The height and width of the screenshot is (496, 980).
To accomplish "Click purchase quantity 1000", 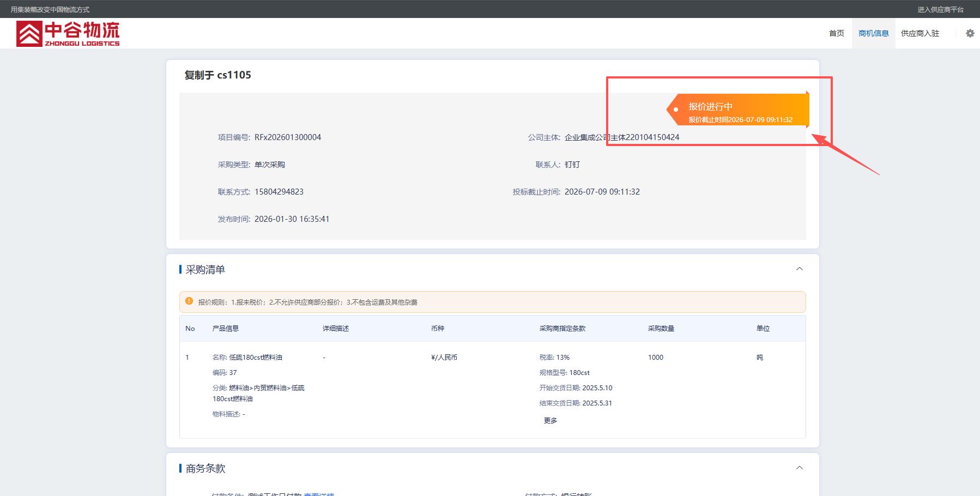I will 656,358.
